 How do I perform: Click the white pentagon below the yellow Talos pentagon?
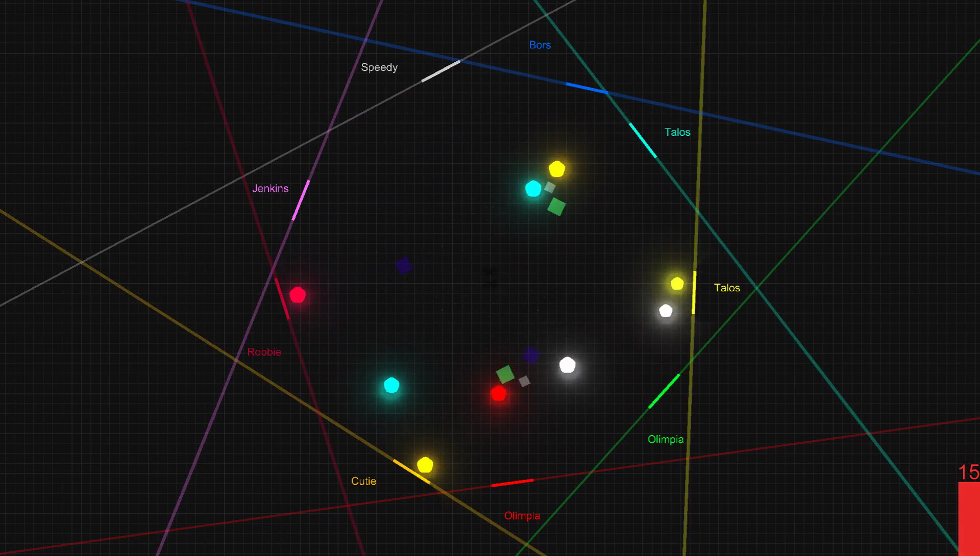(666, 312)
